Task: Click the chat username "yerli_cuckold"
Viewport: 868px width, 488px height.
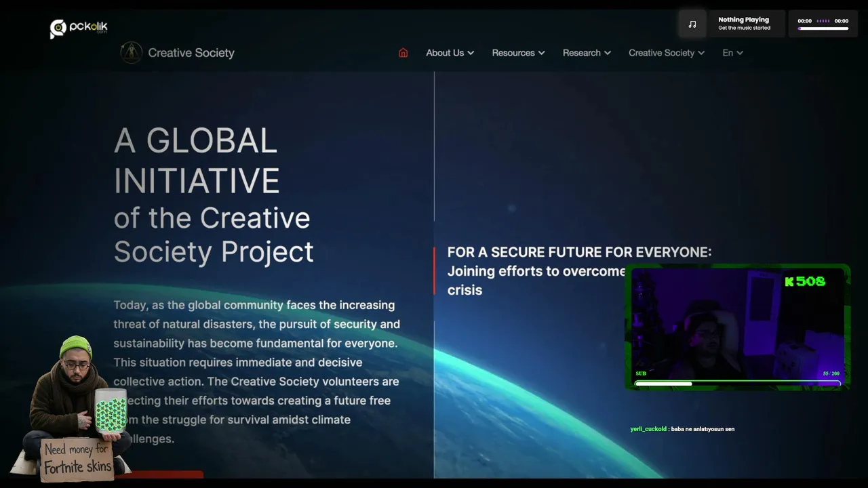Action: [648, 429]
